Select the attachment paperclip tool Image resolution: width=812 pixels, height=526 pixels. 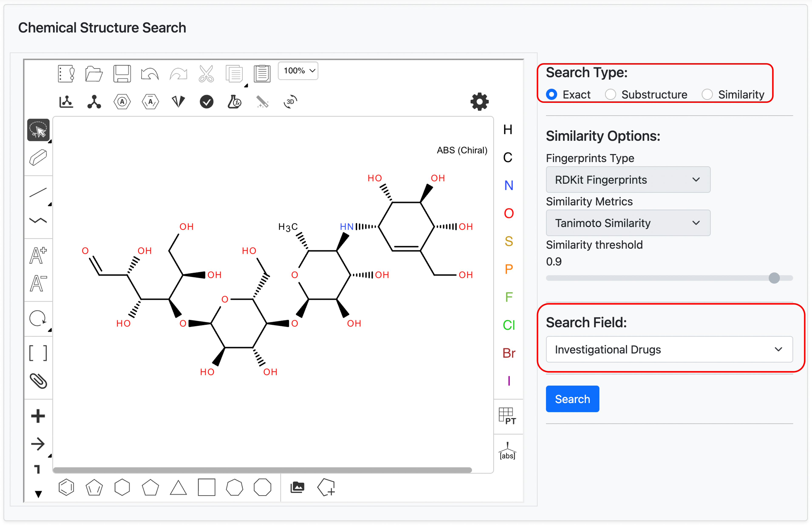38,381
